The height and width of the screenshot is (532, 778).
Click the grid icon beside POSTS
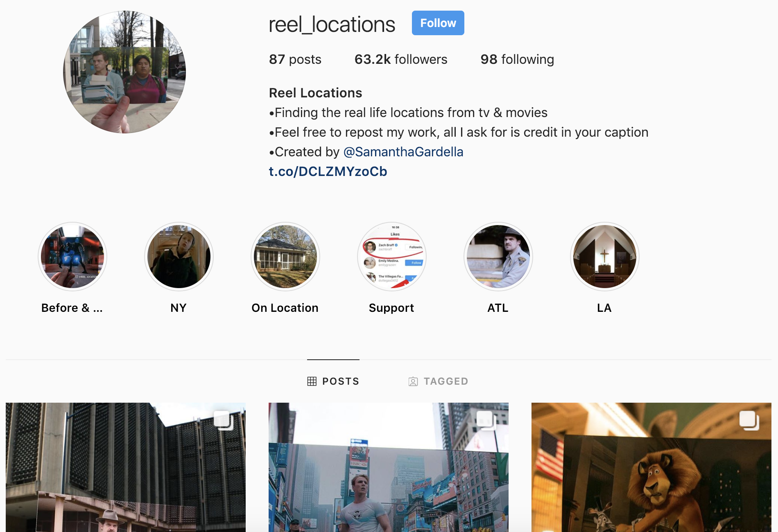312,381
